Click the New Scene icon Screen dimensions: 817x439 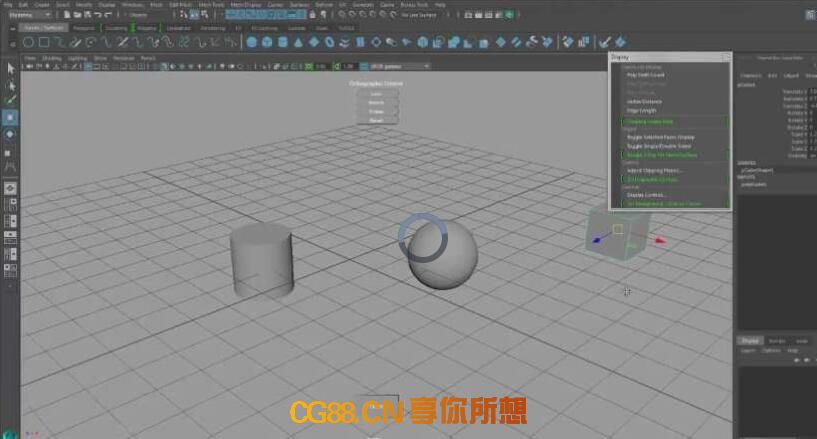coord(67,15)
